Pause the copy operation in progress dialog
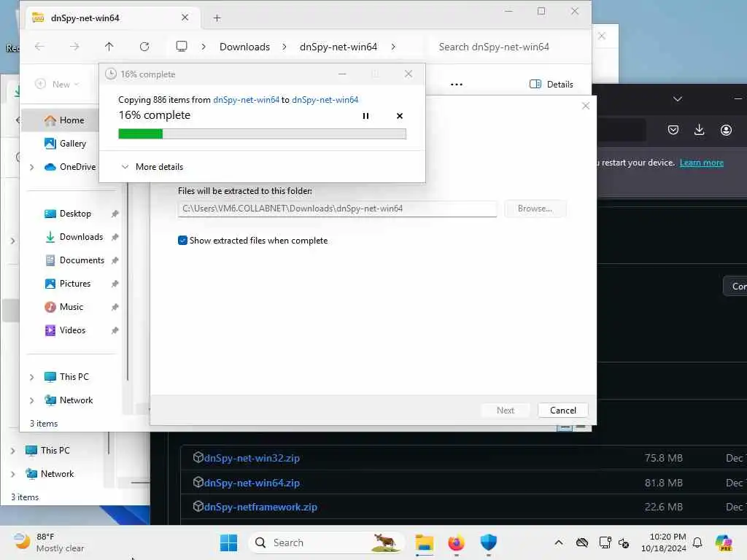Image resolution: width=747 pixels, height=560 pixels. 365,116
